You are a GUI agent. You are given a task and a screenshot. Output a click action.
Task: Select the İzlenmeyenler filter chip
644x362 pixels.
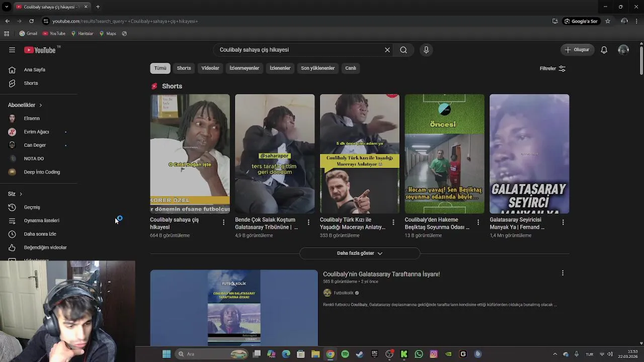tap(245, 68)
